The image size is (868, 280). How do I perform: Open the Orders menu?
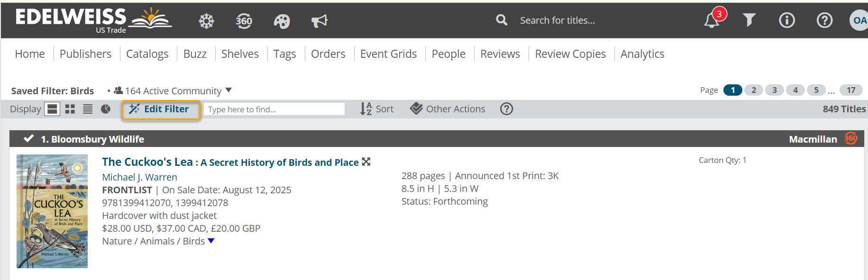[328, 54]
